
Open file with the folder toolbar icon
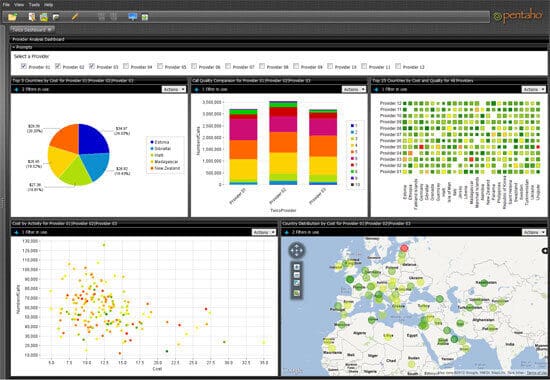pos(12,16)
